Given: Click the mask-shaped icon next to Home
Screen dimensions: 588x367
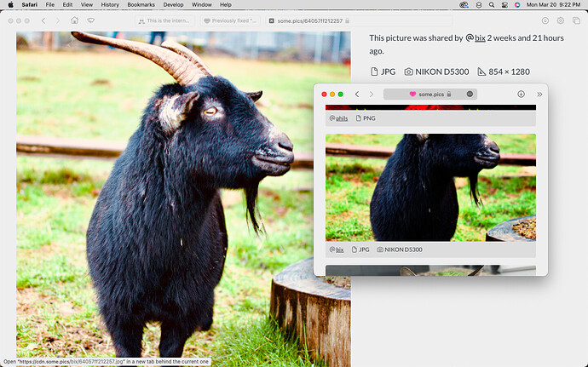Looking at the screenshot, I should coord(90,20).
